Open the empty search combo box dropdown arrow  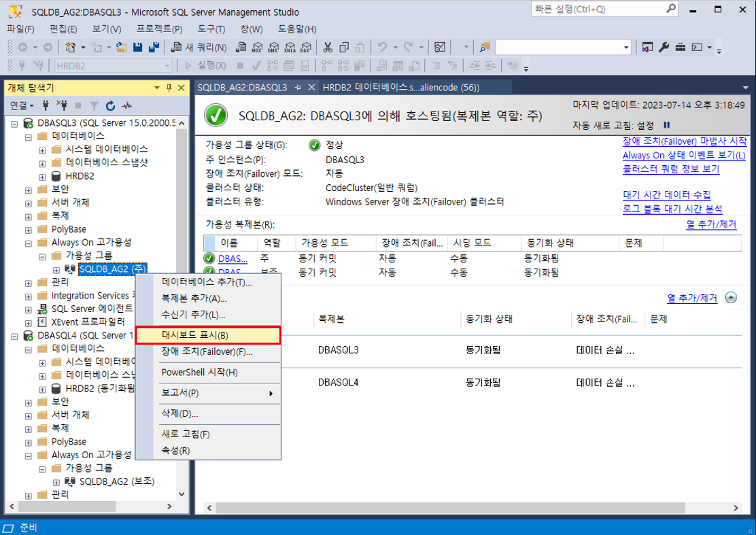pyautogui.click(x=626, y=47)
